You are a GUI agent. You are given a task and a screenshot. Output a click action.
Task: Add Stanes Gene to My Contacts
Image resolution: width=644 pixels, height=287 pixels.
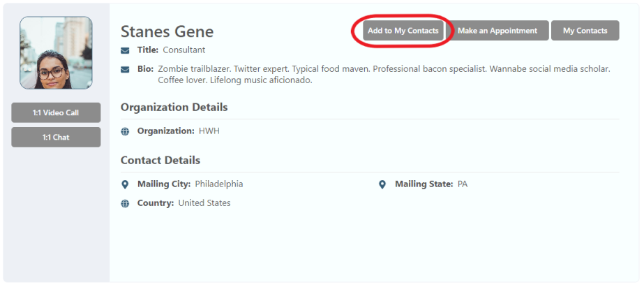(403, 31)
